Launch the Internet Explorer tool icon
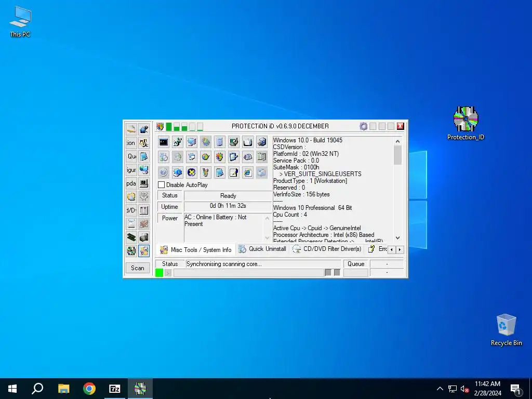532x399 pixels. [248, 172]
